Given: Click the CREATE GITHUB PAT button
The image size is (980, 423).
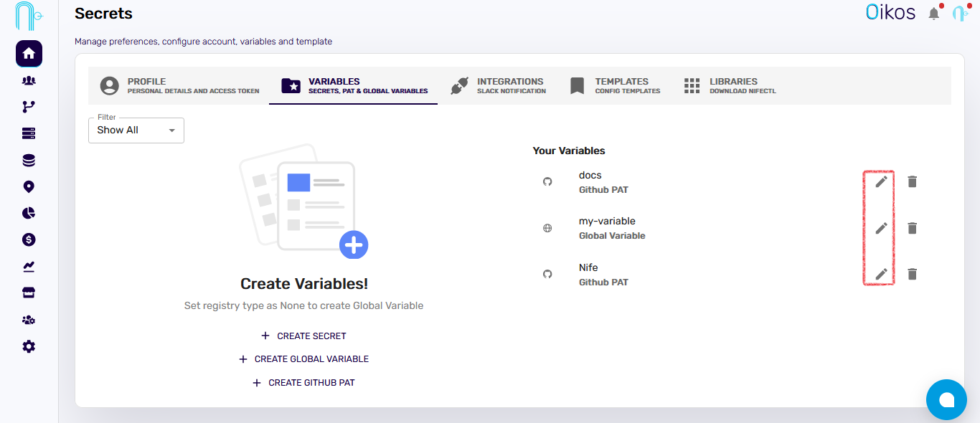Looking at the screenshot, I should tap(303, 382).
